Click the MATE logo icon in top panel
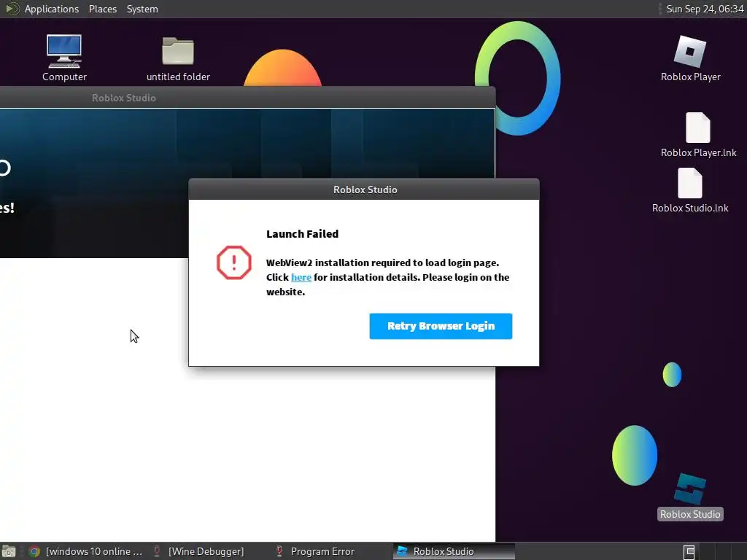Image resolution: width=747 pixels, height=560 pixels. click(x=11, y=9)
